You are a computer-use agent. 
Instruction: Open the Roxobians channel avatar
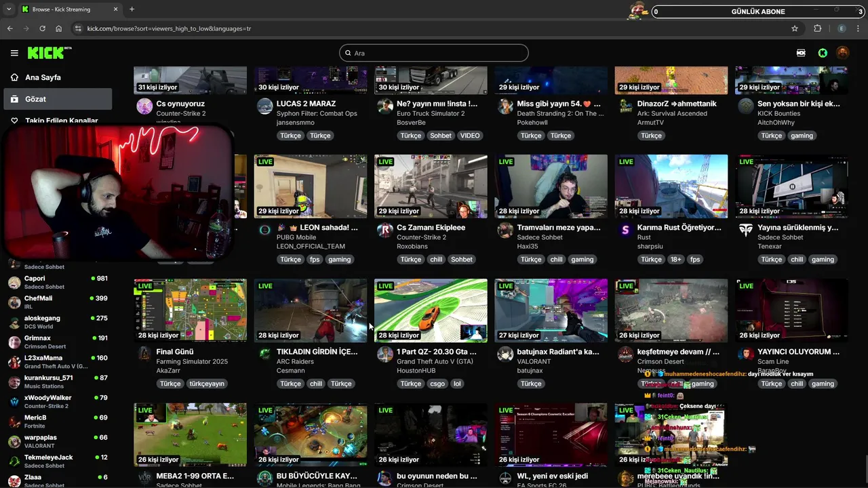pyautogui.click(x=385, y=230)
